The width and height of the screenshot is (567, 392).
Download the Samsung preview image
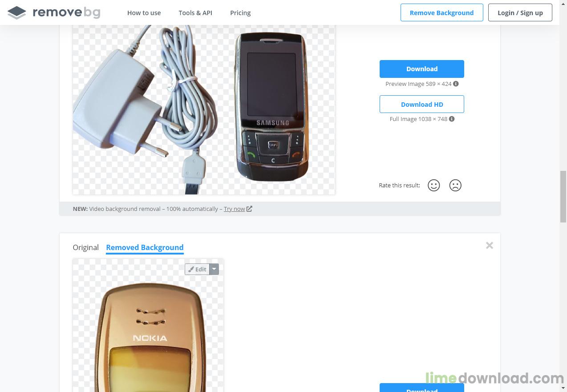point(422,69)
